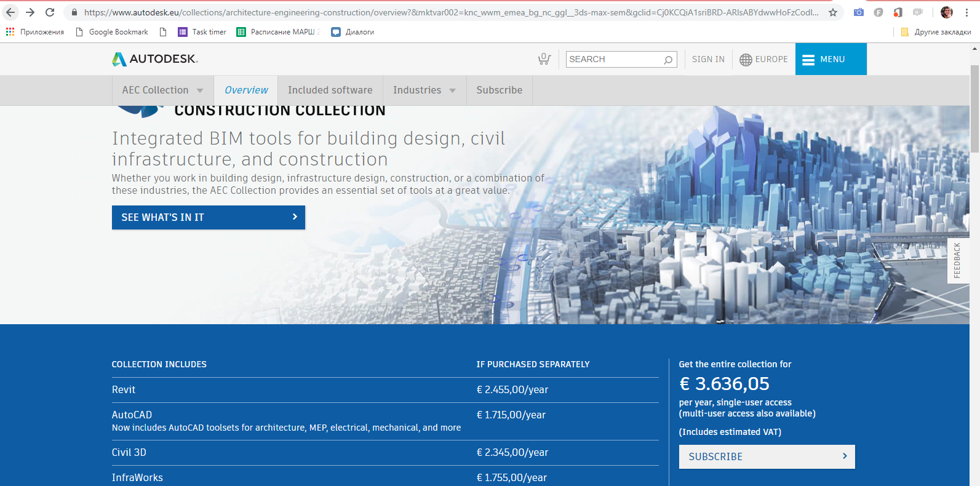Click the € 2.345,00/year price
This screenshot has height=486, width=980.
tap(512, 452)
